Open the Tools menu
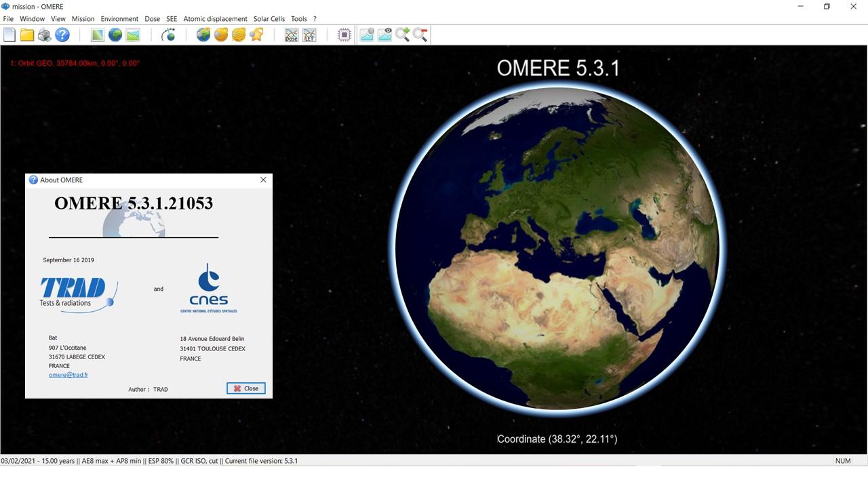 point(299,19)
